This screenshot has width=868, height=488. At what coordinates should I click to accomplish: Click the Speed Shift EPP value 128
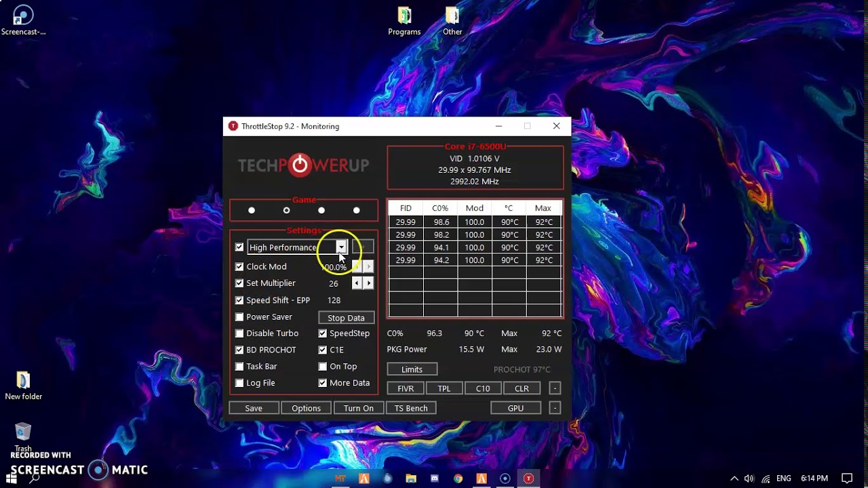(334, 300)
